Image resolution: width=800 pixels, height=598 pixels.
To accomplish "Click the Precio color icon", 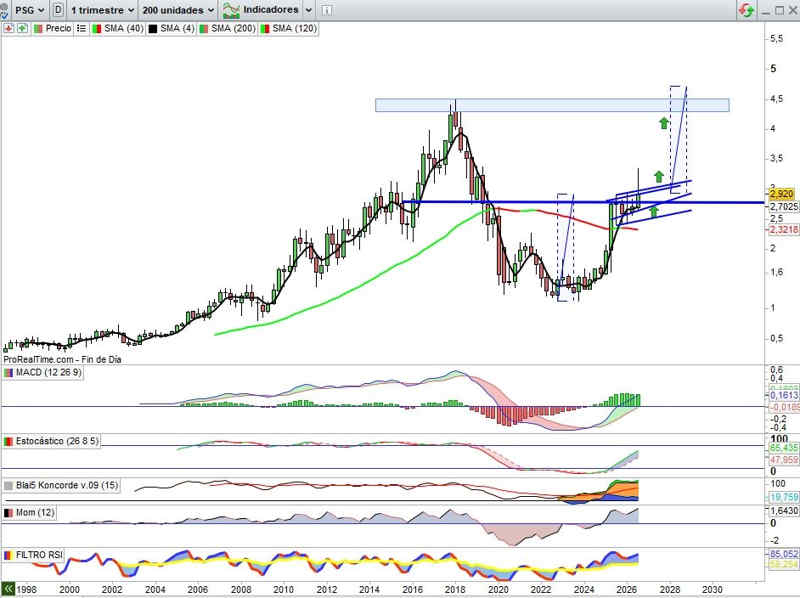I will click(38, 29).
